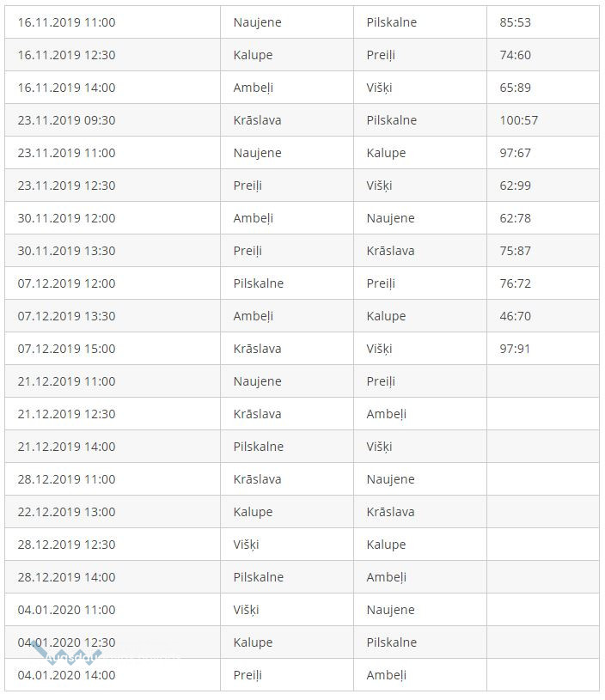Select Preiļi in the 04.01.2020 14:00 row

click(x=247, y=675)
